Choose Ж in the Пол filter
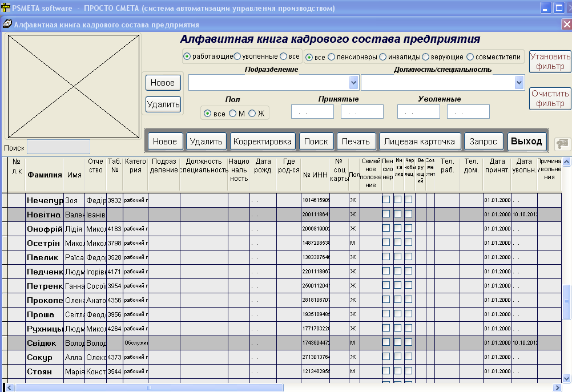Screen dimensions: 572x392 (x=252, y=114)
